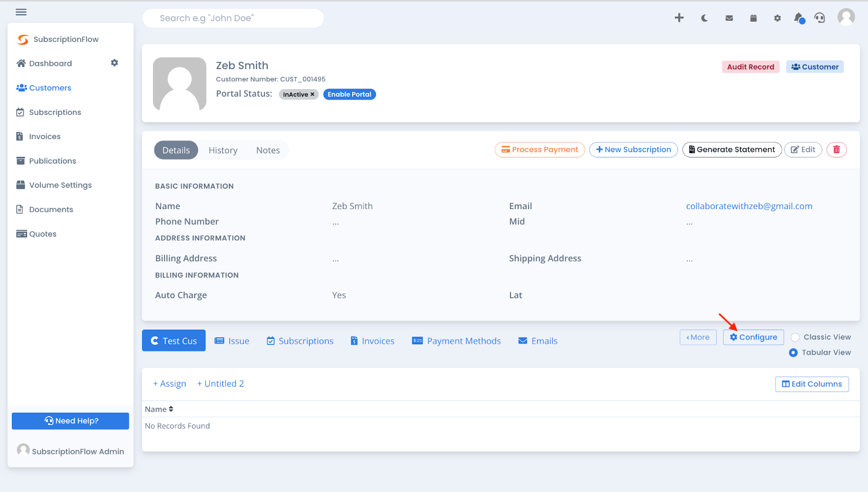868x492 pixels.
Task: Open Publications in sidebar
Action: tap(46, 161)
